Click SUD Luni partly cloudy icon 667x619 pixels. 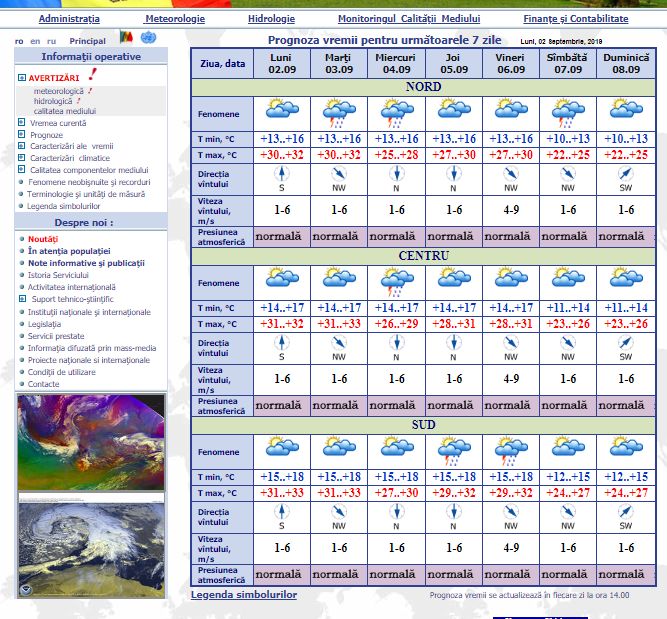coord(282,446)
